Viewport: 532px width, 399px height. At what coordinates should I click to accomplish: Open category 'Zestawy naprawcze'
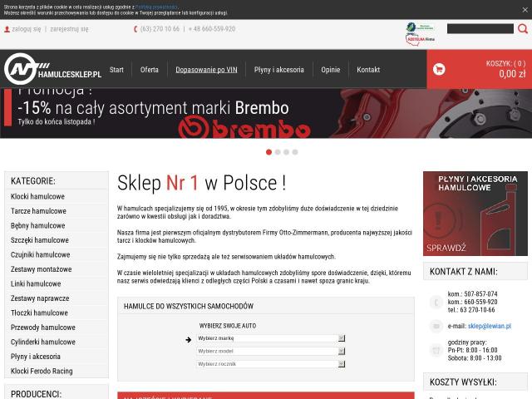(x=40, y=298)
